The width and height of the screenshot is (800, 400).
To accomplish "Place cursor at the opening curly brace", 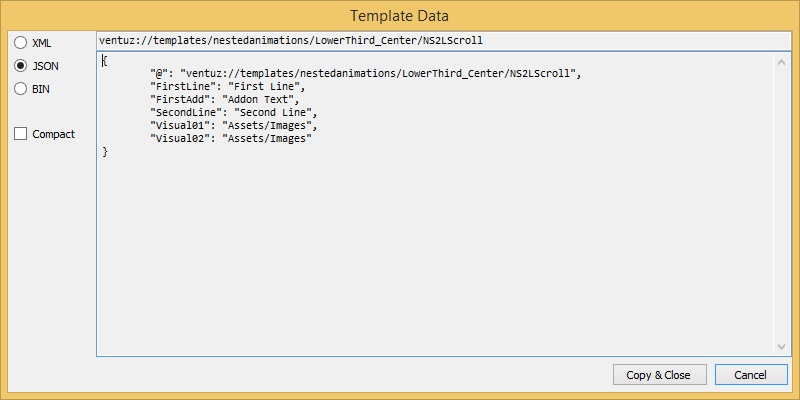I will [105, 61].
